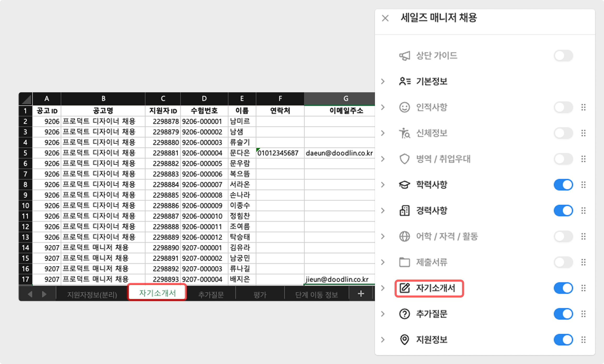Screen dimensions: 604x364
Task: Expand the 기본정보 section chevron
Action: pos(383,81)
